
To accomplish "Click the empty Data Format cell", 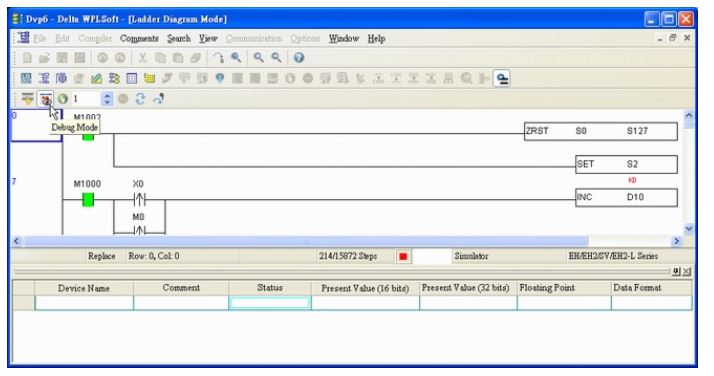I will pos(651,303).
